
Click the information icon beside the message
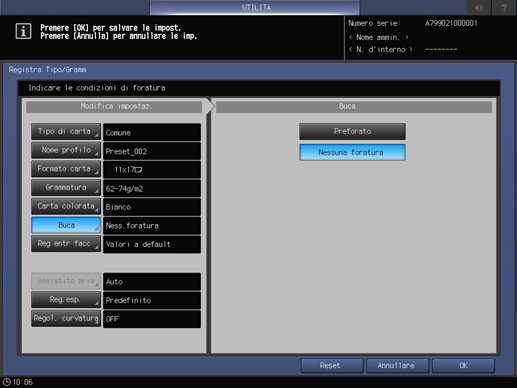click(23, 32)
